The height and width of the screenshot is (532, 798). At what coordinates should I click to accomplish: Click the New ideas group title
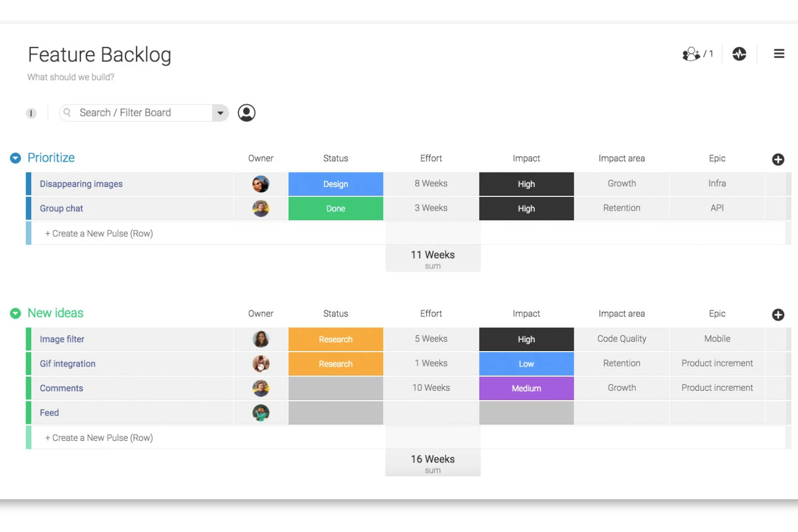pyautogui.click(x=56, y=313)
